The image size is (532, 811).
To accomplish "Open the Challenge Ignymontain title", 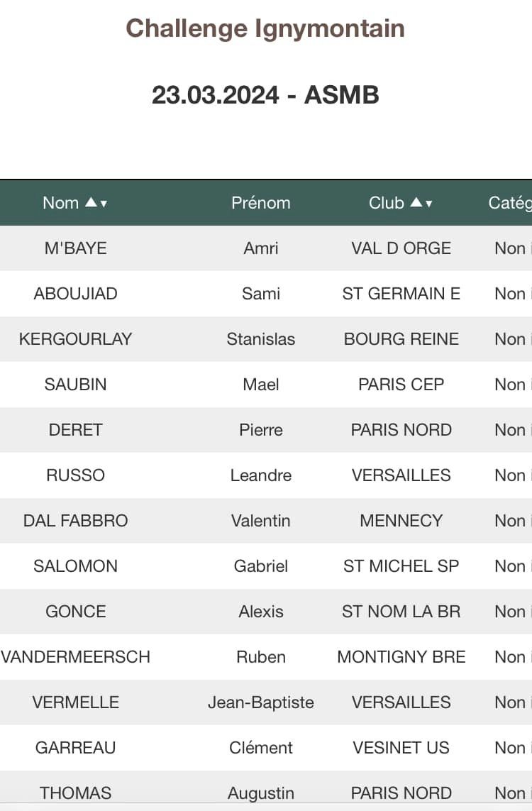I will [x=265, y=28].
